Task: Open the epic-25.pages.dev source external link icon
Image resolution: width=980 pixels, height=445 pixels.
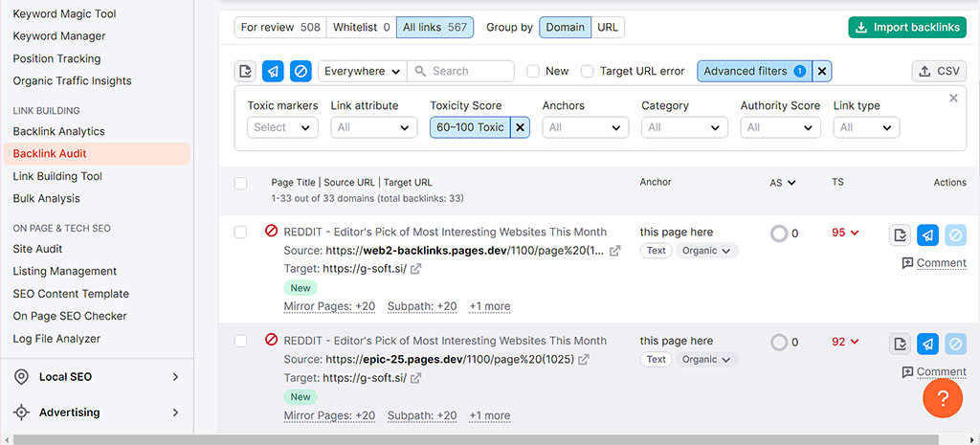Action: 584,360
